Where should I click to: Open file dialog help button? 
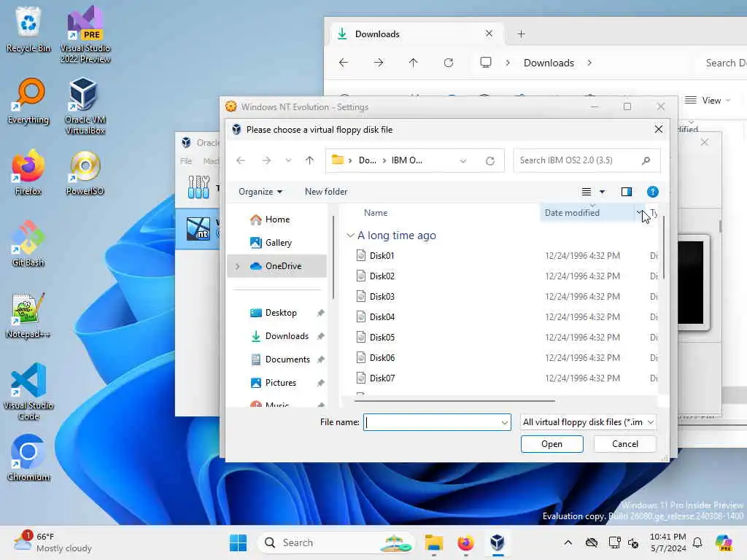point(653,192)
